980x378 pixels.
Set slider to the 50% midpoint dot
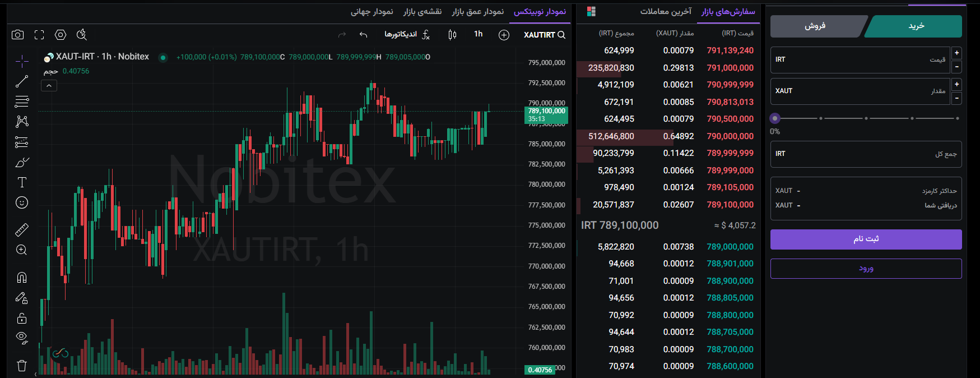866,118
